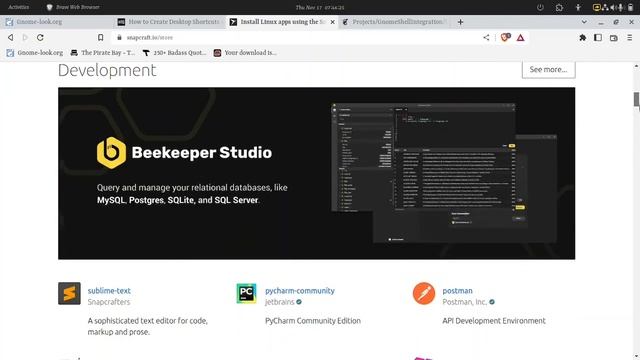Click Postman, Inc. verified checkmark badge
Image resolution: width=640 pixels, height=360 pixels.
(492, 302)
